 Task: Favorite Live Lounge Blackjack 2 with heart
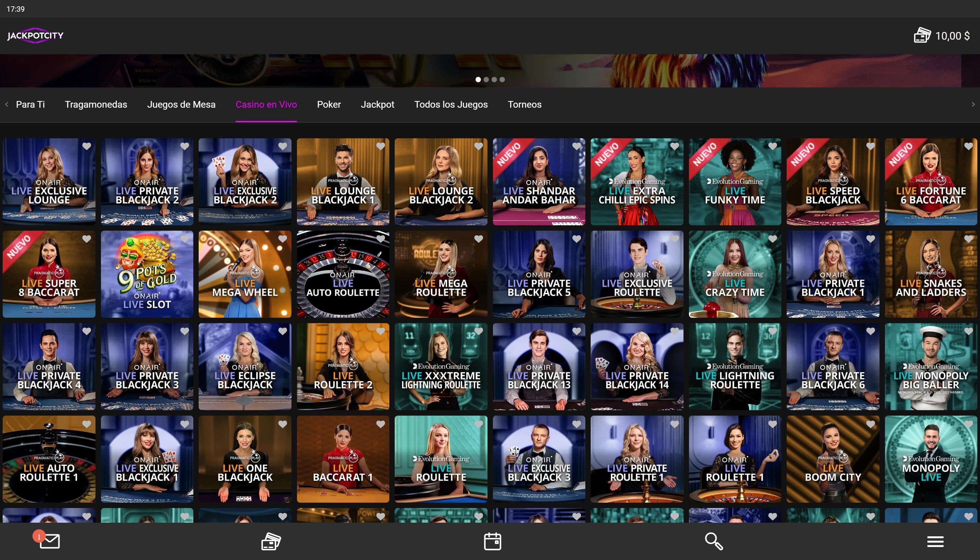point(478,146)
